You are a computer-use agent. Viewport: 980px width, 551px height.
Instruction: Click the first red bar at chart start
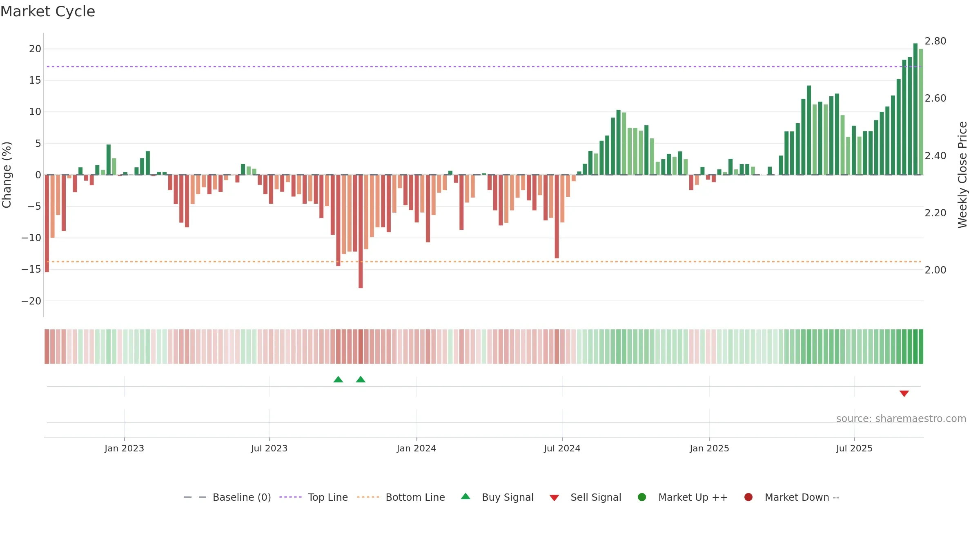[47, 223]
